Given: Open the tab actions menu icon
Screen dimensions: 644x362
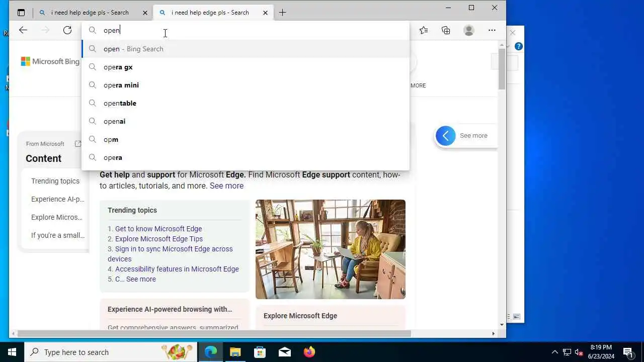Looking at the screenshot, I should (21, 13).
